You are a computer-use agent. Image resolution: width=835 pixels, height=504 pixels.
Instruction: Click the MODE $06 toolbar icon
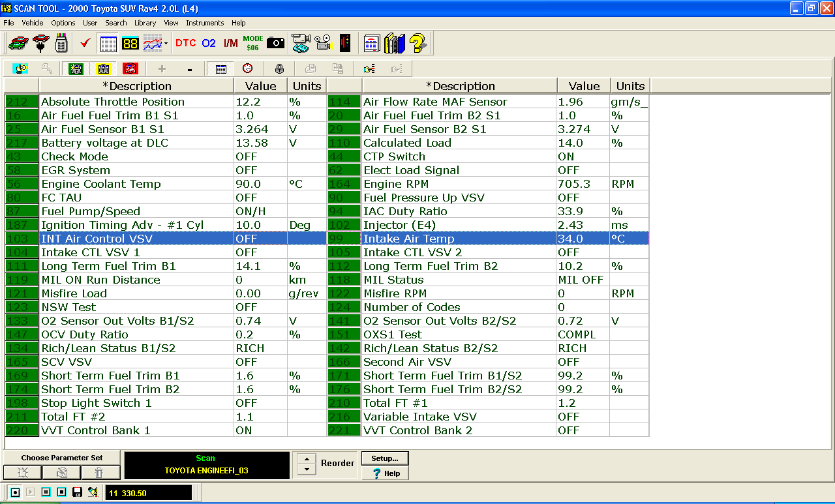[x=252, y=43]
